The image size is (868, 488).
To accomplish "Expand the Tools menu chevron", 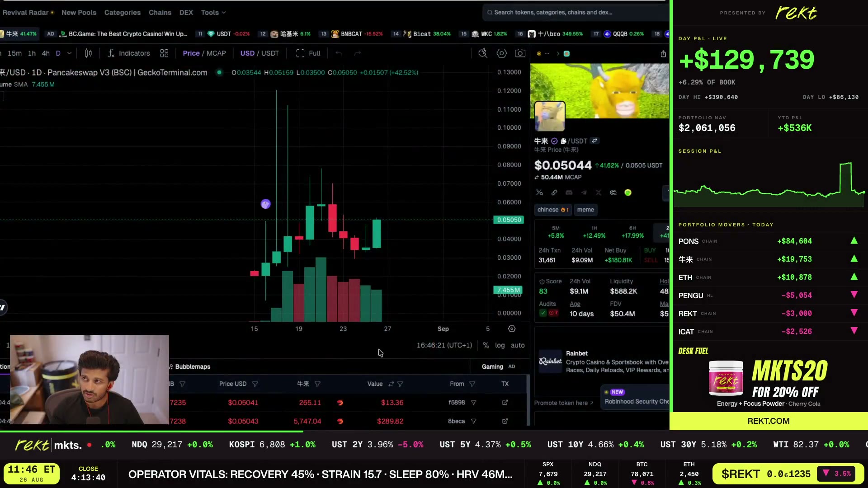I will point(224,13).
